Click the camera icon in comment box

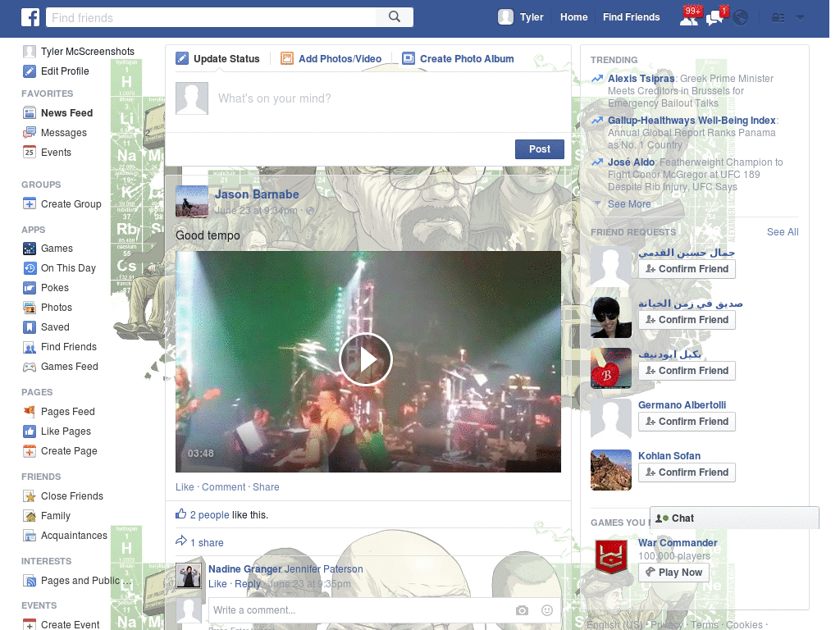[x=522, y=610]
